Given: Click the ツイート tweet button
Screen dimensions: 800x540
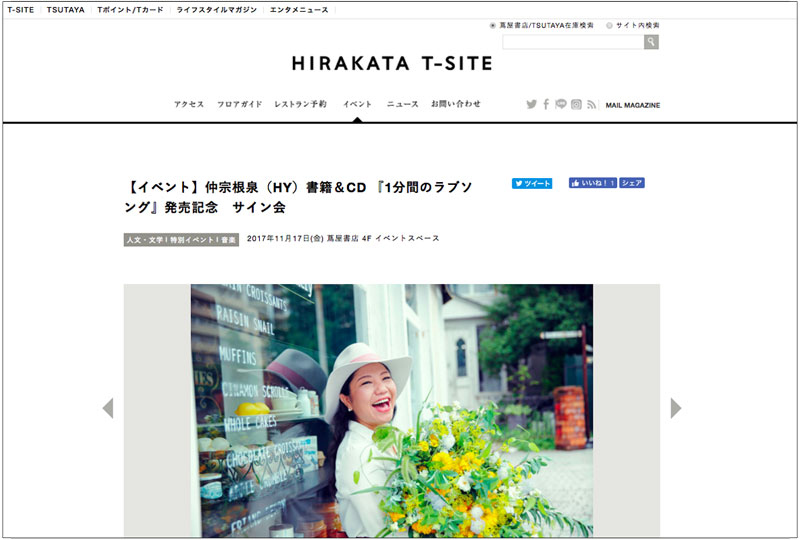Looking at the screenshot, I should (532, 184).
